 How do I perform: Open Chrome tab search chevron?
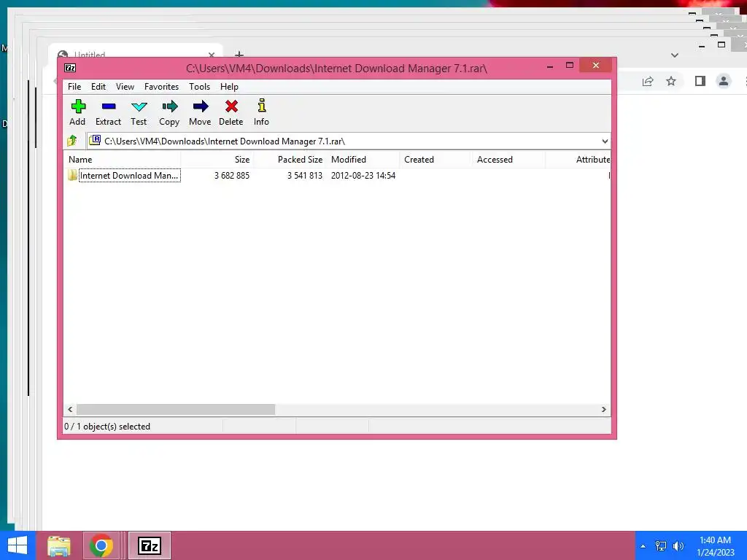point(675,55)
